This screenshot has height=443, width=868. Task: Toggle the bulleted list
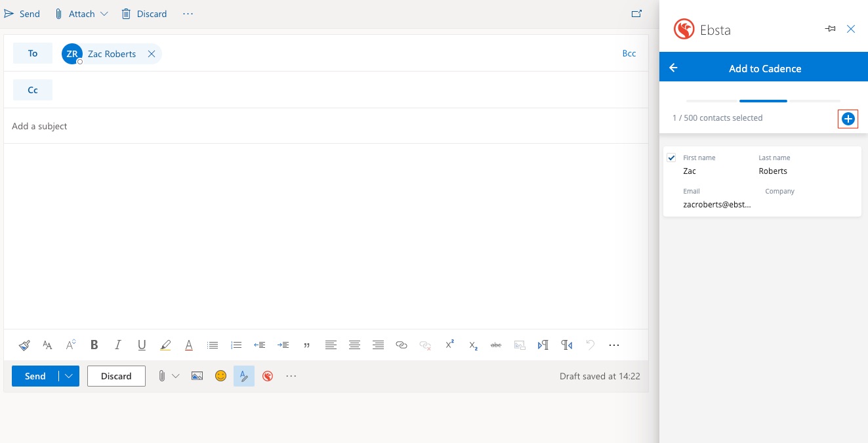tap(213, 345)
